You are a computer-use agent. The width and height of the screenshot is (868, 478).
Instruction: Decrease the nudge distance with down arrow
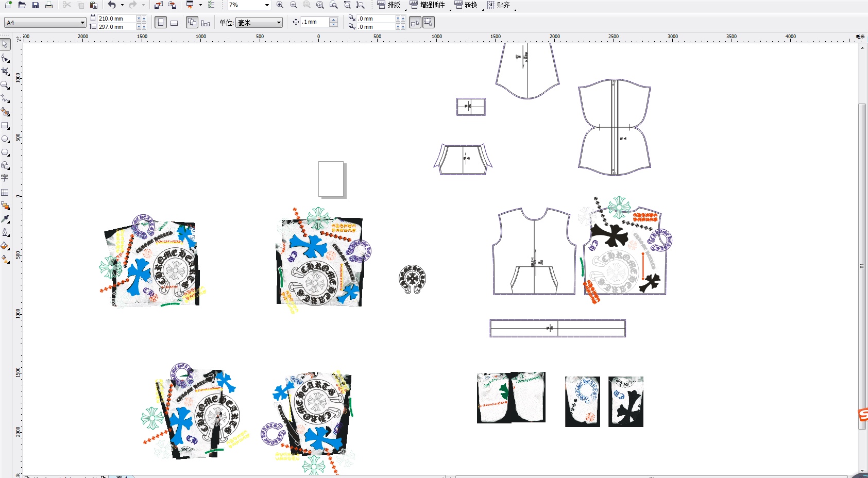(334, 25)
